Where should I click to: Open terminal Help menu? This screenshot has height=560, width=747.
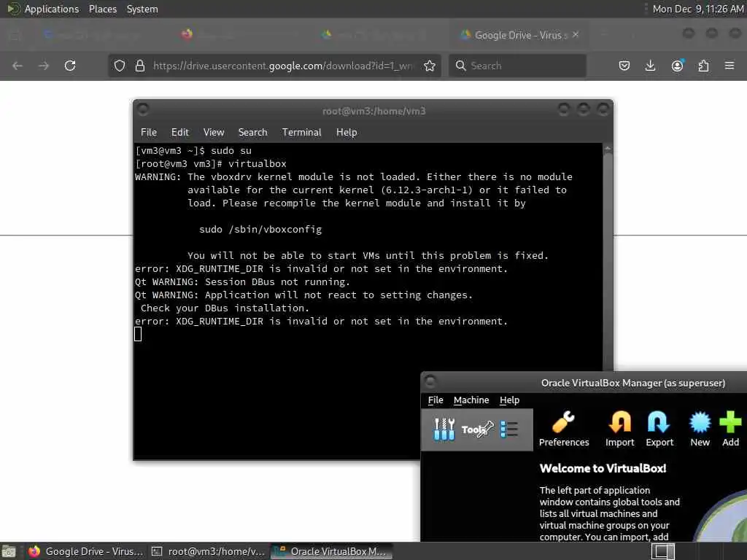(x=347, y=133)
